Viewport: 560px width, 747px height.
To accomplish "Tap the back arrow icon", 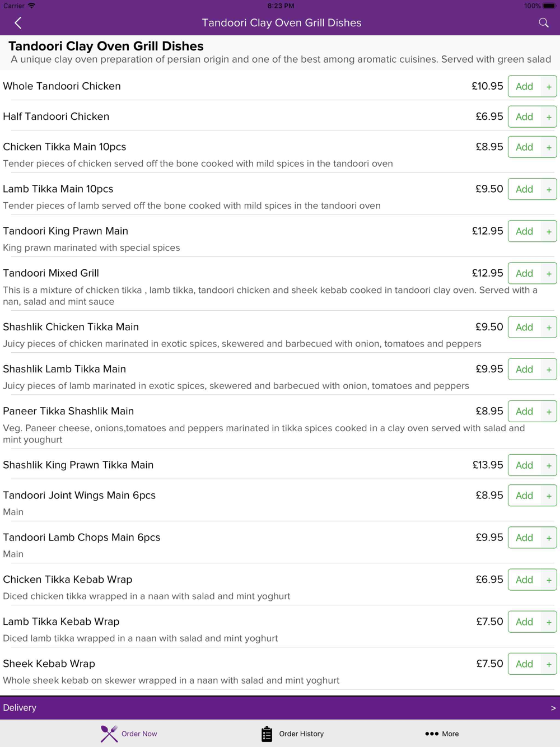I will click(x=18, y=23).
